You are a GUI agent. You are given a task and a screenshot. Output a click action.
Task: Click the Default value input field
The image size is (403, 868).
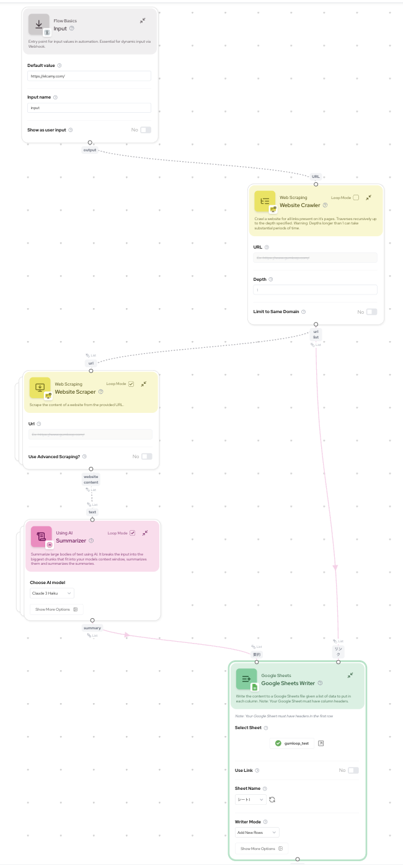click(89, 76)
